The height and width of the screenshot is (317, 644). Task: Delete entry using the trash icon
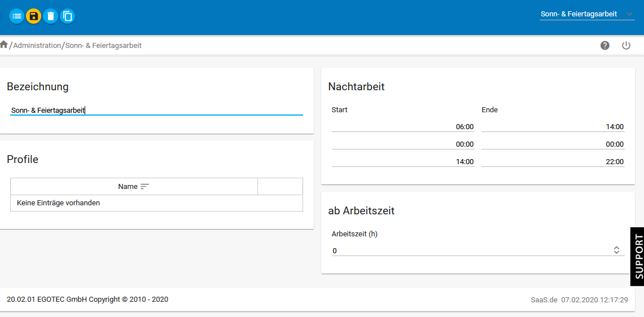[51, 16]
